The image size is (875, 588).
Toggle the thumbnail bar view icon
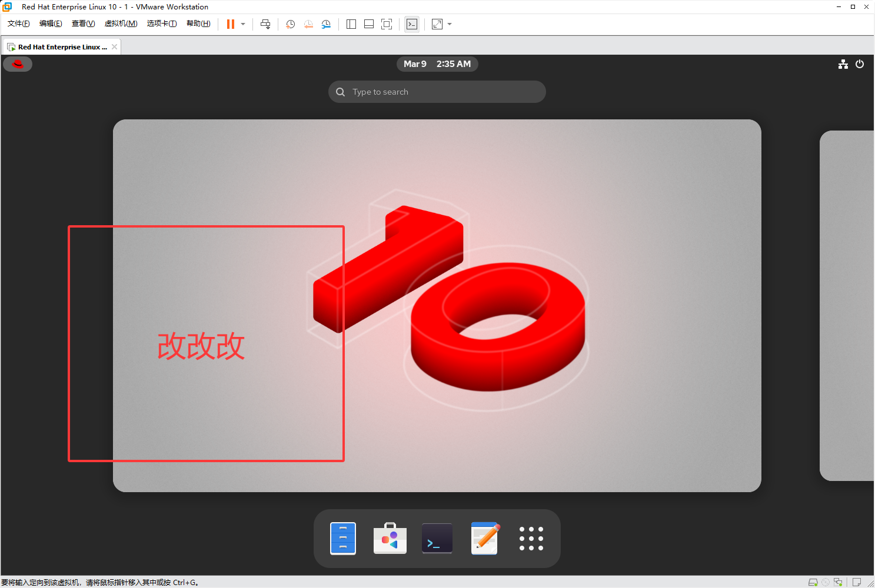pyautogui.click(x=369, y=24)
